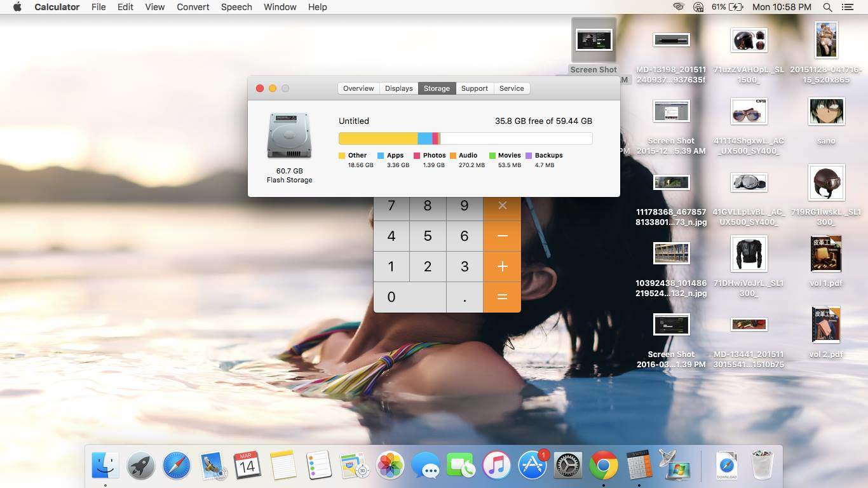Image resolution: width=868 pixels, height=488 pixels.
Task: Click the hard drive icon in Storage
Action: (x=289, y=136)
